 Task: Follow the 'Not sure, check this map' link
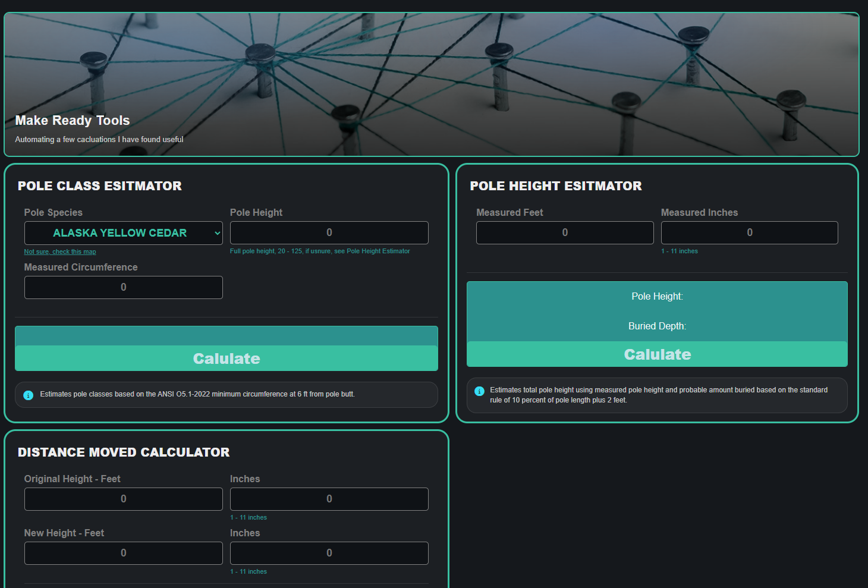(59, 252)
